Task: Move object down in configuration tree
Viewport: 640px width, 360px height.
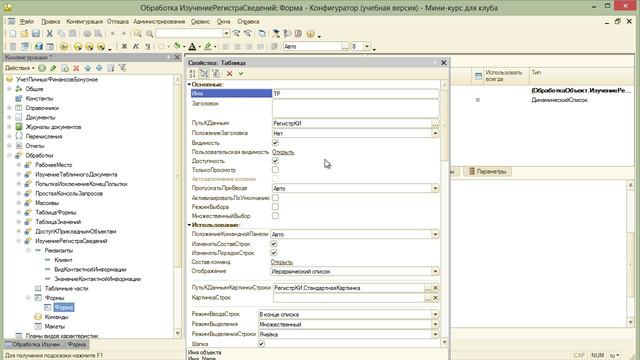Action: (x=99, y=68)
